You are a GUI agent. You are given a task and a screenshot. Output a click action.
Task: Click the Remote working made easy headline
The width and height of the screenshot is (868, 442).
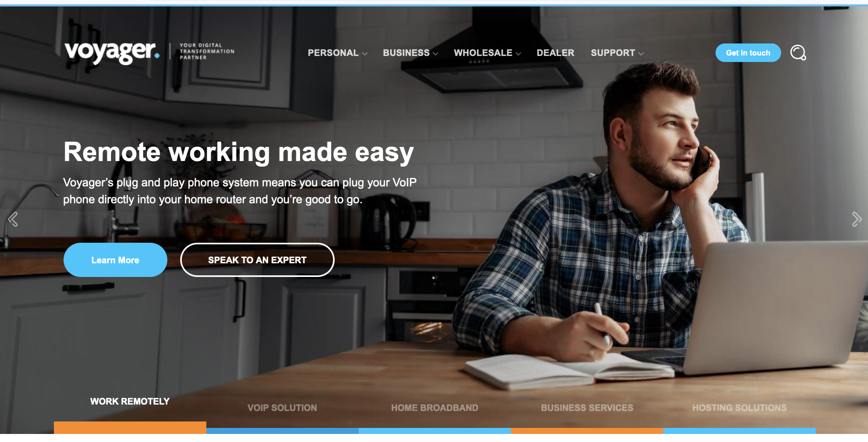pyautogui.click(x=239, y=152)
